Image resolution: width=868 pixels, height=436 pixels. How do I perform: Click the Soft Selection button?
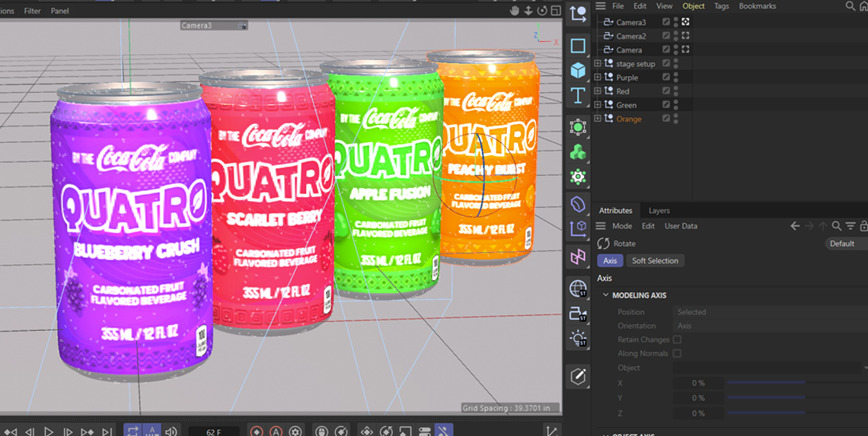pos(655,261)
